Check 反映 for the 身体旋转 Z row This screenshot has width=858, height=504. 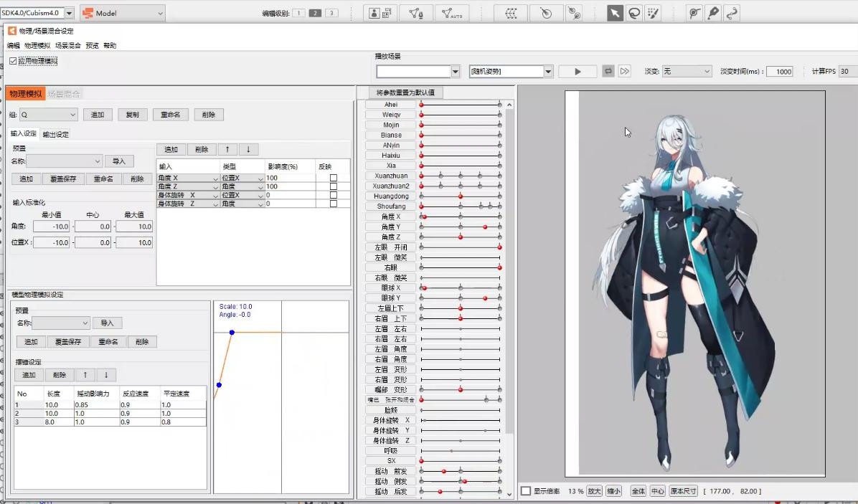tap(334, 204)
